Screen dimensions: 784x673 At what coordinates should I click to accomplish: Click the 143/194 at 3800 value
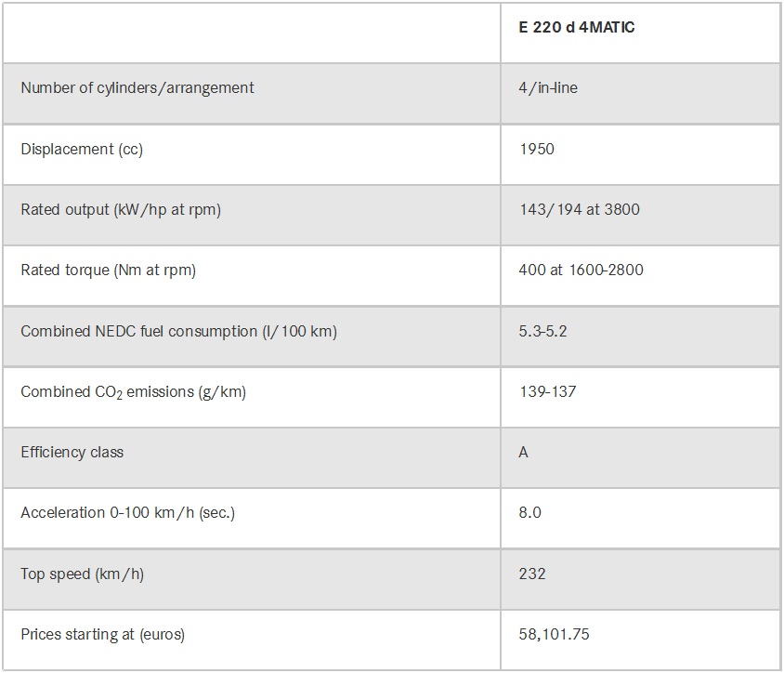tap(580, 210)
